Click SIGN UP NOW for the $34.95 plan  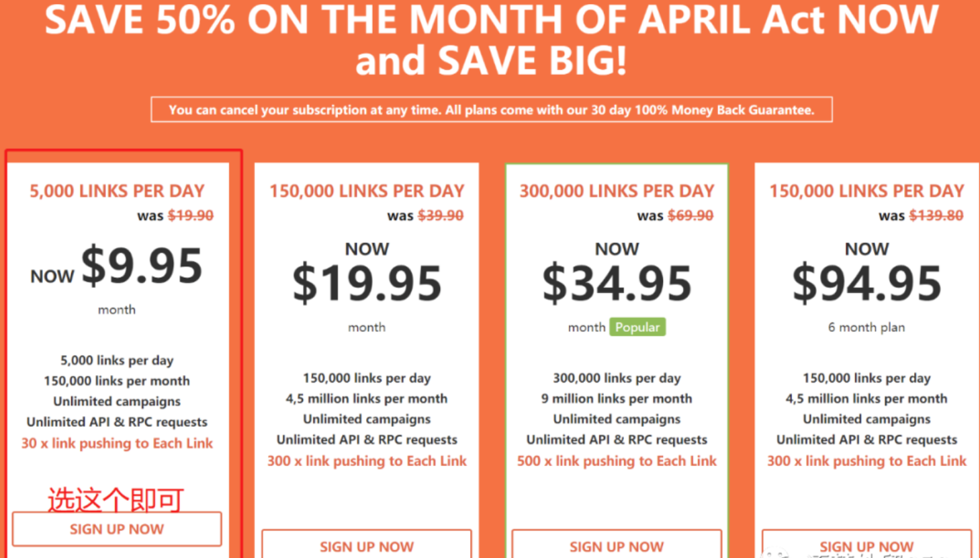[617, 545]
